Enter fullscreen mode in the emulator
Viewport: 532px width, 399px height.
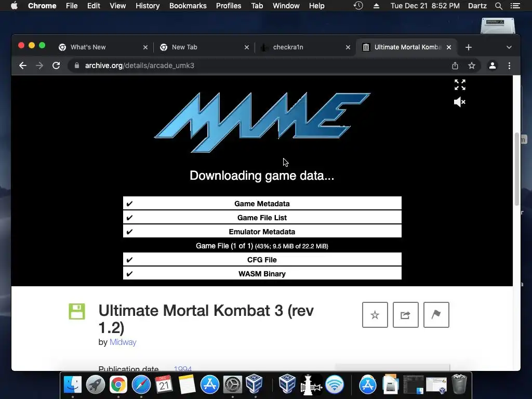[x=460, y=85]
